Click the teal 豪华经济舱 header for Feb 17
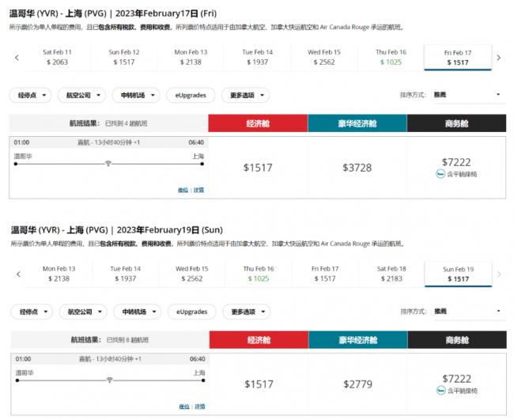 click(357, 123)
